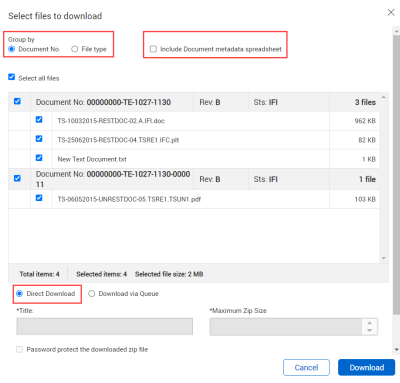
Task: Click 'Selected file size: 2 MB' text
Action: click(x=169, y=274)
